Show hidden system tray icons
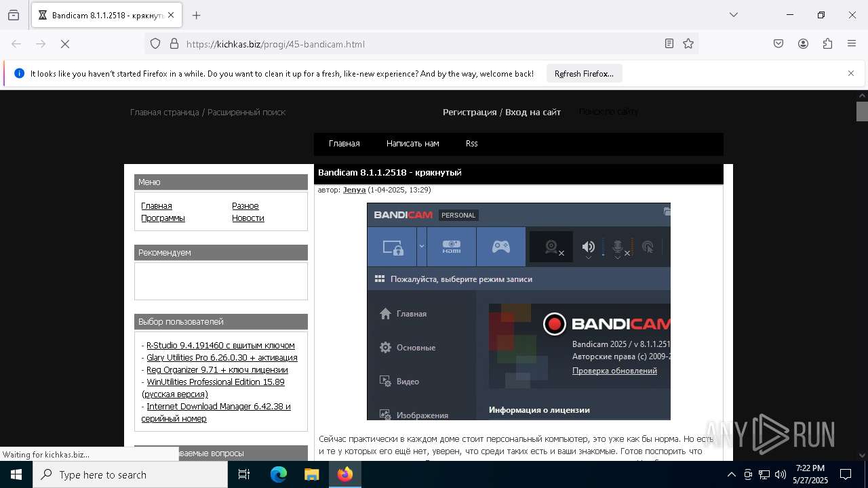The image size is (868, 488). pos(731,474)
